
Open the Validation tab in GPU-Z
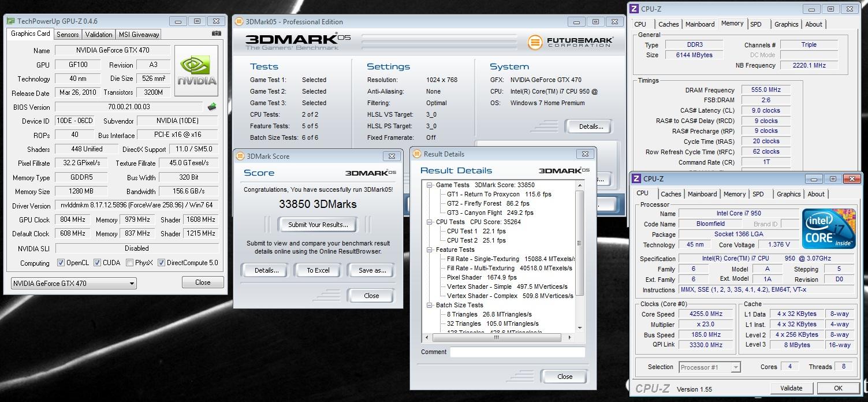[x=99, y=35]
